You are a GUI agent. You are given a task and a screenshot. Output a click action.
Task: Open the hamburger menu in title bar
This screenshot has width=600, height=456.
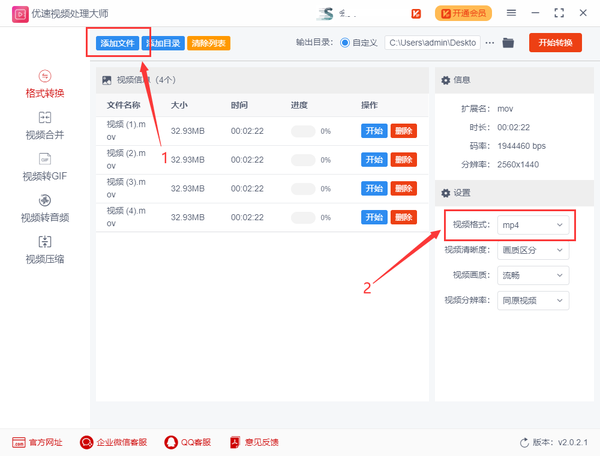pyautogui.click(x=511, y=13)
